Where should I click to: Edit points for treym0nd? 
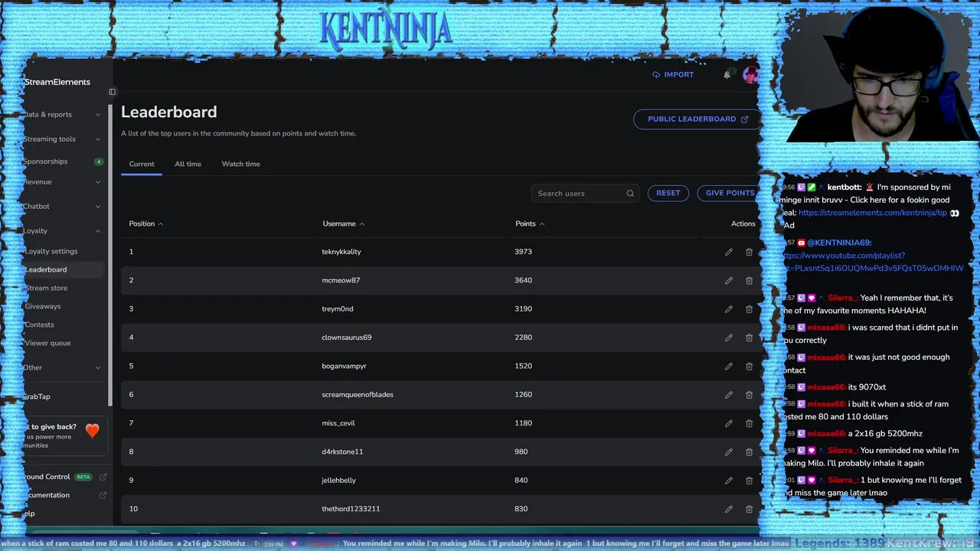coord(728,309)
